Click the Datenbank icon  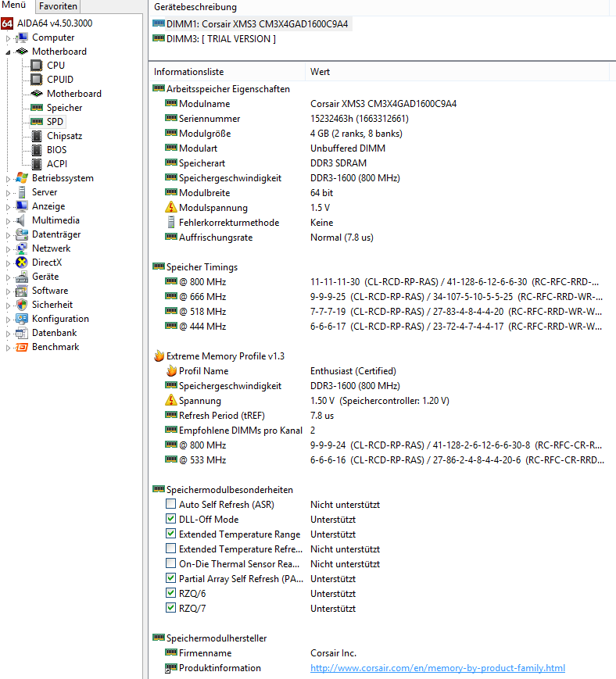click(x=22, y=333)
